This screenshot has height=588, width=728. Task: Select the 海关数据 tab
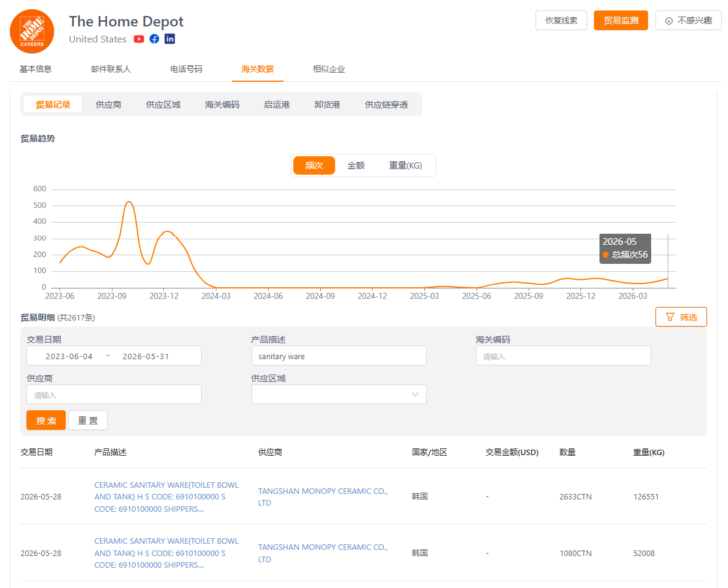pos(257,70)
